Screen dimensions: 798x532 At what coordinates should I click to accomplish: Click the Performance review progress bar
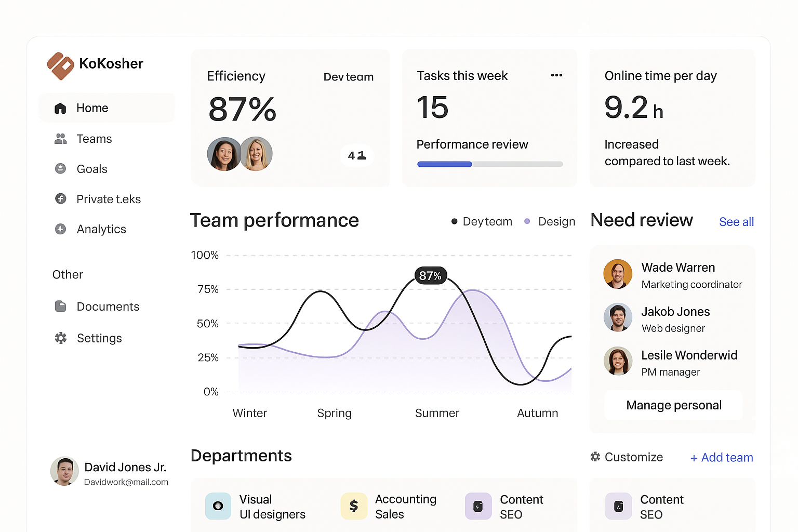[x=489, y=164]
